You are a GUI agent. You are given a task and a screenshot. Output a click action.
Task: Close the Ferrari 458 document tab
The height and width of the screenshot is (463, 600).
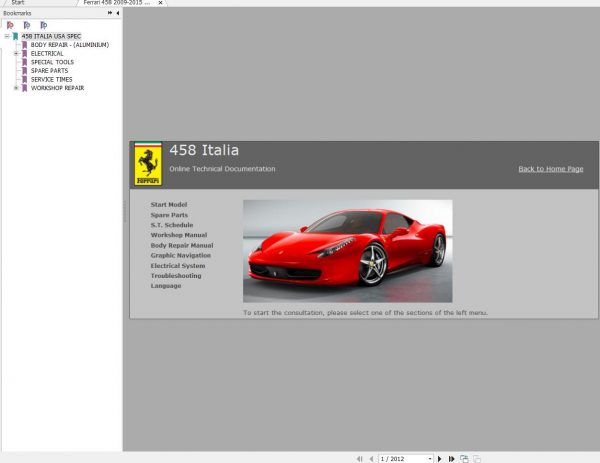click(x=162, y=3)
